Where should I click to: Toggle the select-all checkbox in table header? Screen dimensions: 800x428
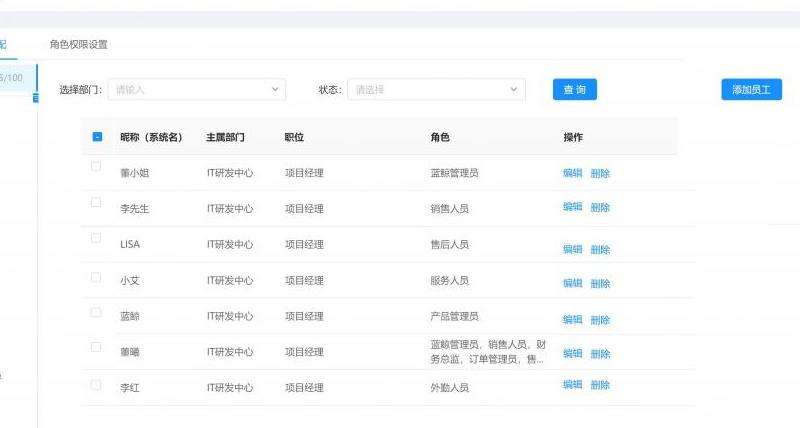tap(97, 137)
